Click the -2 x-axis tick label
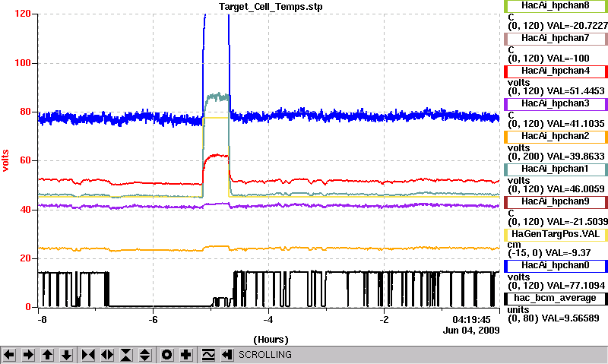Viewport: 608px width, 364px height. coord(384,320)
